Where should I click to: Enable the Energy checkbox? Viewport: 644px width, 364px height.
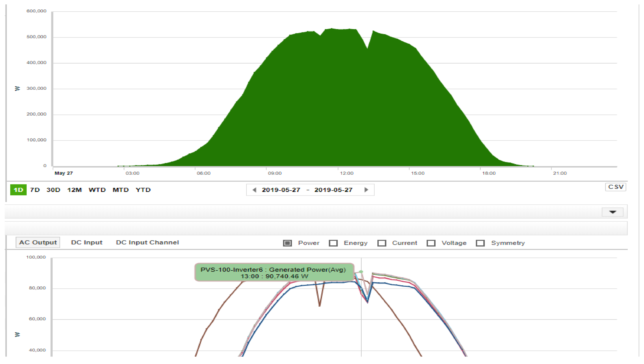[333, 243]
